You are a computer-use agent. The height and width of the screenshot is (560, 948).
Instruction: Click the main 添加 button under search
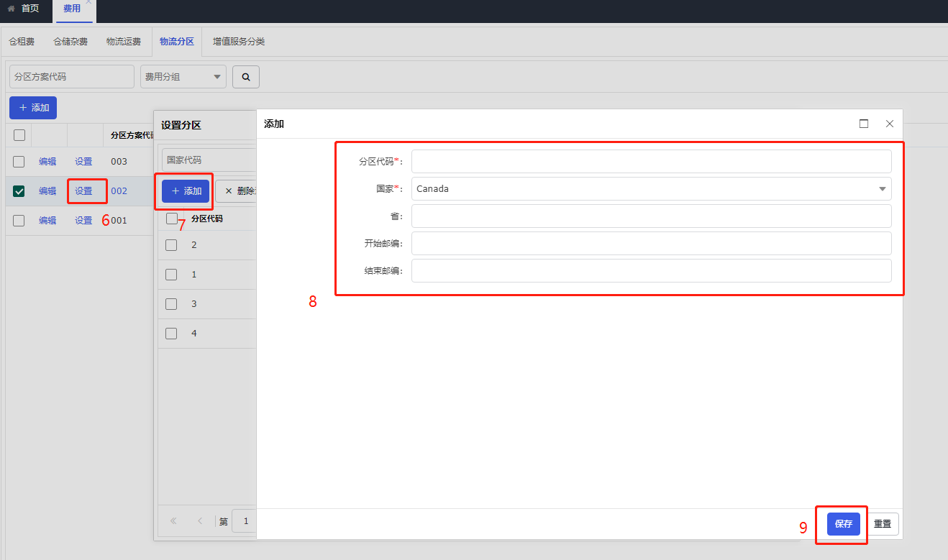pos(33,108)
